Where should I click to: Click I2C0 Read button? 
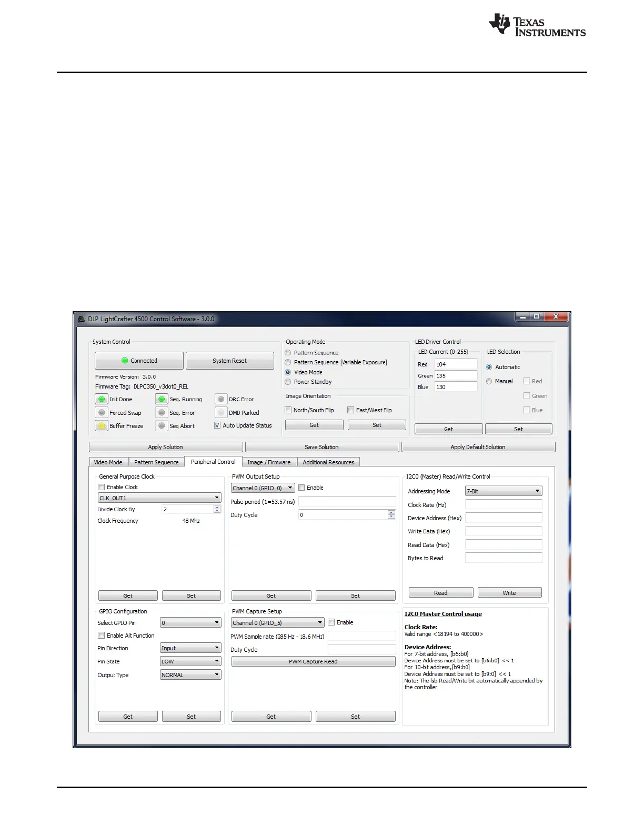[x=441, y=593]
